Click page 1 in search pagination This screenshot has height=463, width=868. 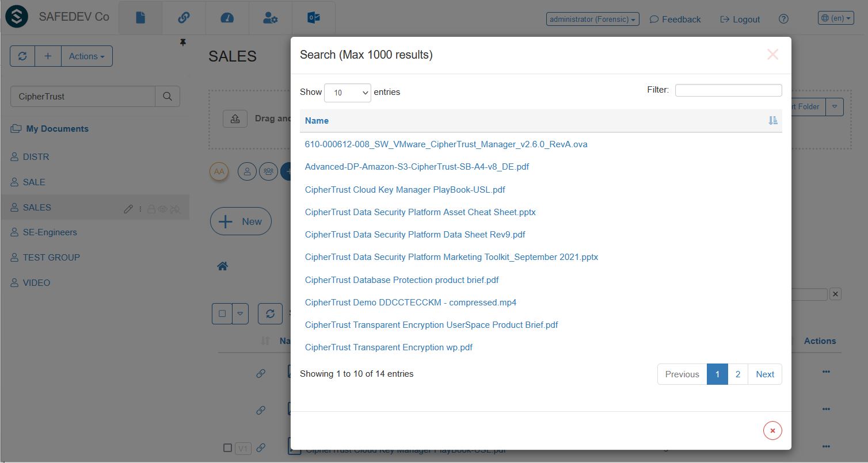pos(717,374)
